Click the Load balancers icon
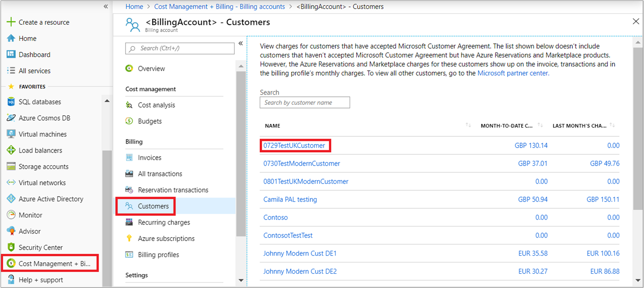The image size is (644, 288). [11, 150]
